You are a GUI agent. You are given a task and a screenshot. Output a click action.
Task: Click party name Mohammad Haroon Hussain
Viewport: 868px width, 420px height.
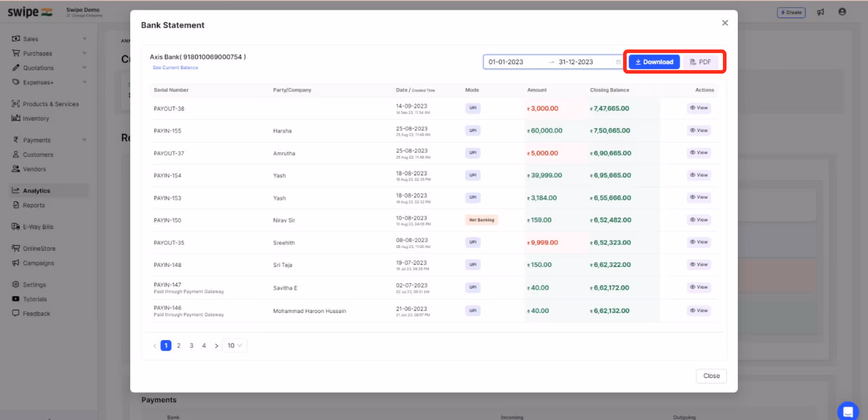coord(310,311)
